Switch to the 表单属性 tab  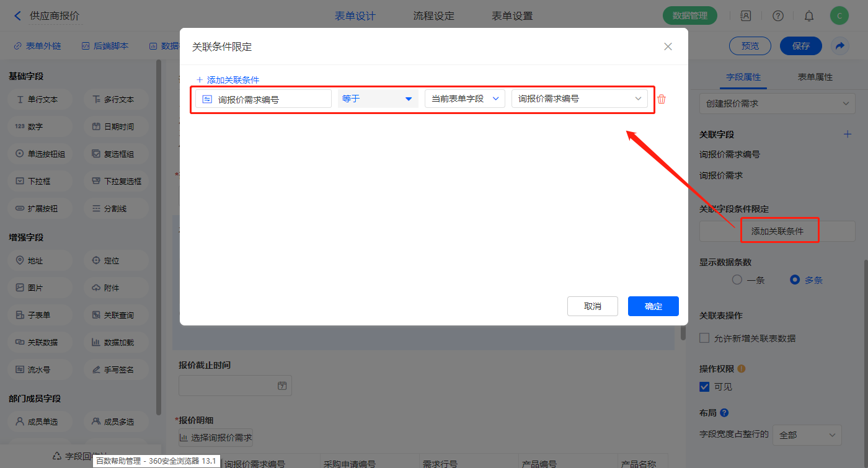815,77
